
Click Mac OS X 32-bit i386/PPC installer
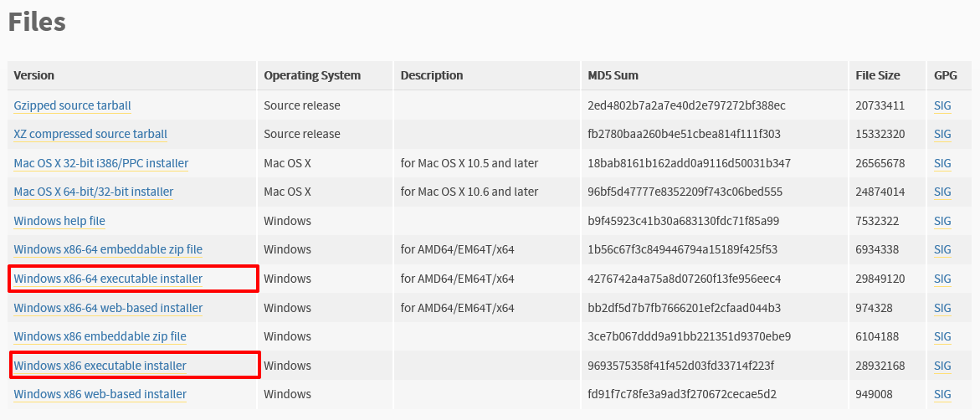[101, 164]
